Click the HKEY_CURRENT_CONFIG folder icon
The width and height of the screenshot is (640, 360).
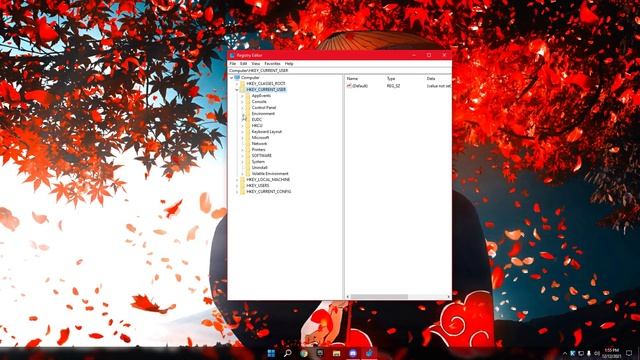[x=242, y=191]
